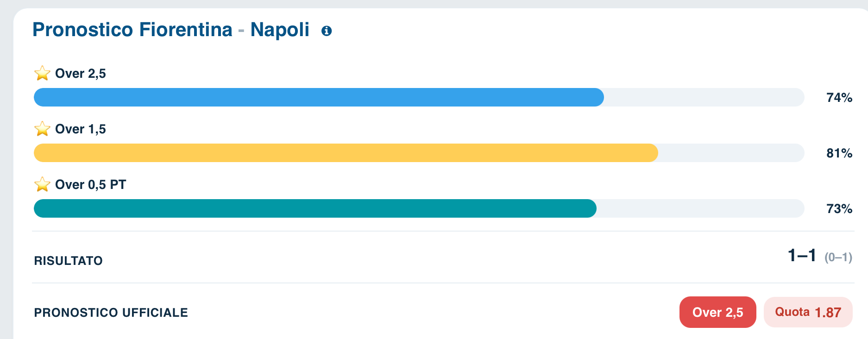The height and width of the screenshot is (339, 868).
Task: Click the 74% percentage value
Action: tap(839, 98)
